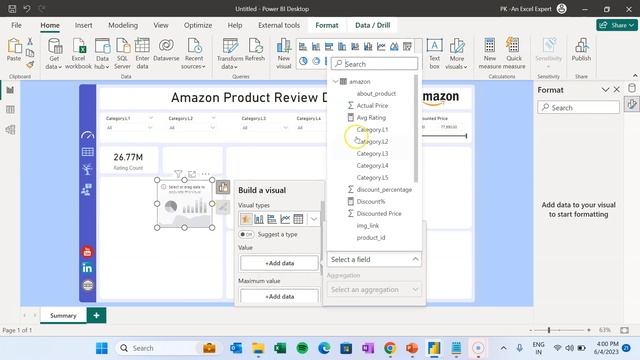Click the Refresh queries icon
The height and width of the screenshot is (360, 640).
click(255, 50)
